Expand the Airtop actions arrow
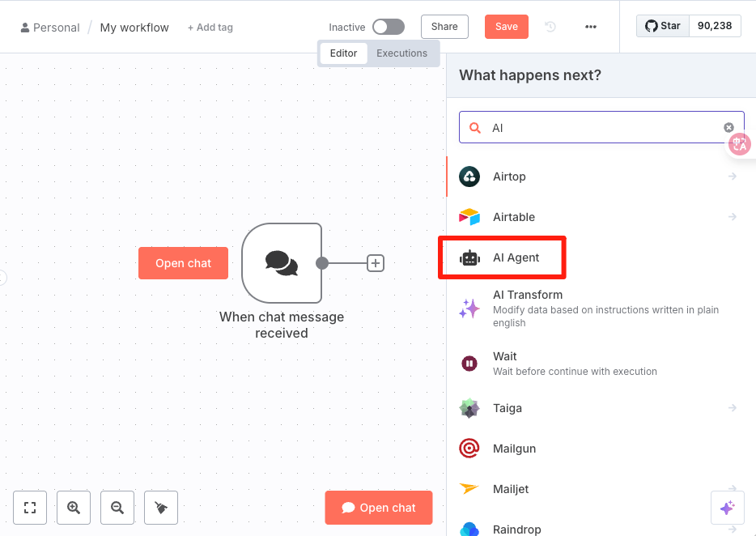The image size is (756, 536). tap(733, 177)
